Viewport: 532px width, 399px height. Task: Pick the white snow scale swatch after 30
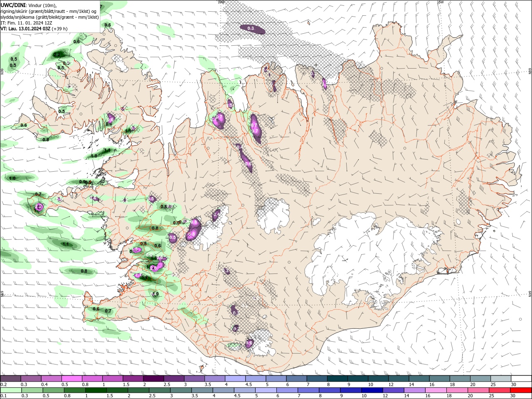[x=522, y=379]
